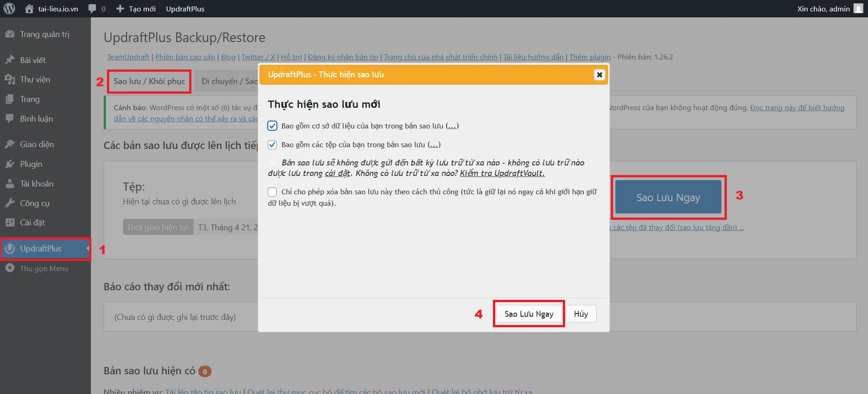This screenshot has width=868, height=394.
Task: Toggle include database in backup checkbox
Action: [272, 126]
